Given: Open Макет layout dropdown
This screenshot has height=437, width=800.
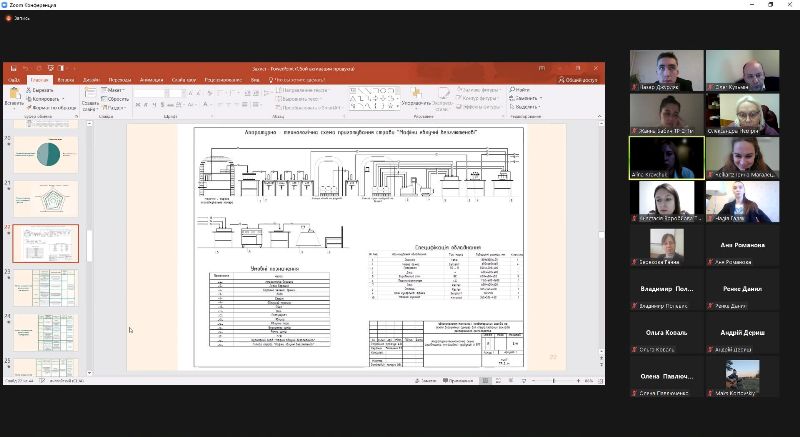Looking at the screenshot, I should tap(113, 90).
